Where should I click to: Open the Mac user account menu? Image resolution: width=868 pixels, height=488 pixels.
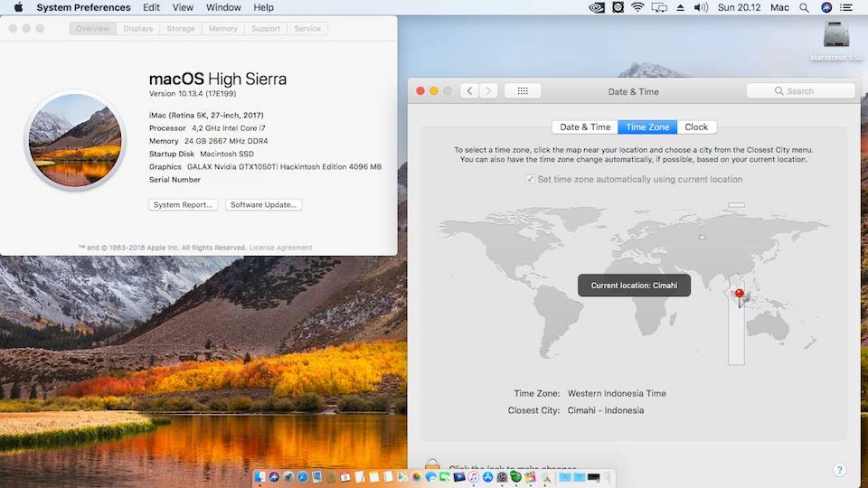tap(779, 7)
